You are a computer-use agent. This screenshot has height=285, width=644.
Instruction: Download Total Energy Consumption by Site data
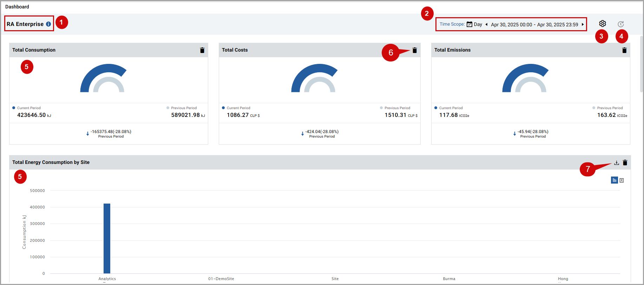(x=617, y=163)
